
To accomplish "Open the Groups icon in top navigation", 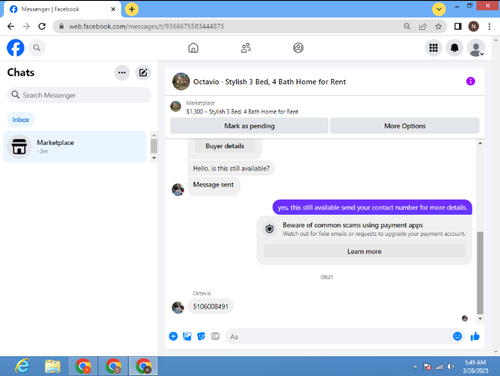I will point(298,48).
